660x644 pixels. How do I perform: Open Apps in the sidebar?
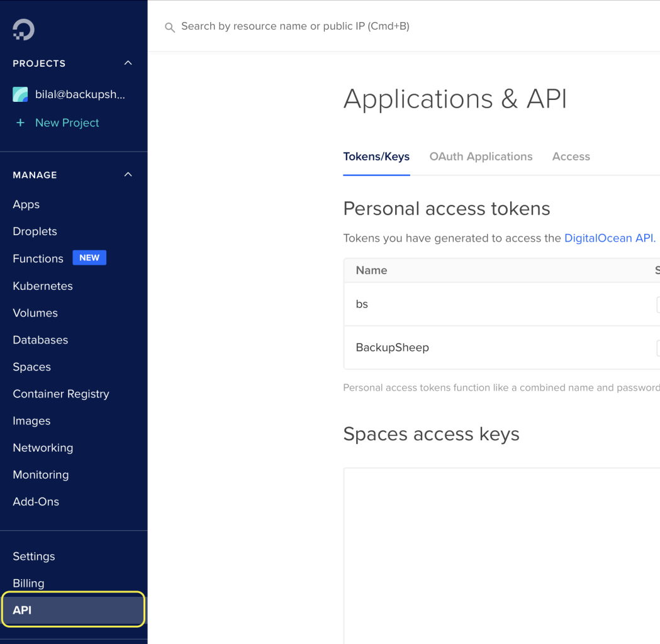click(x=26, y=204)
